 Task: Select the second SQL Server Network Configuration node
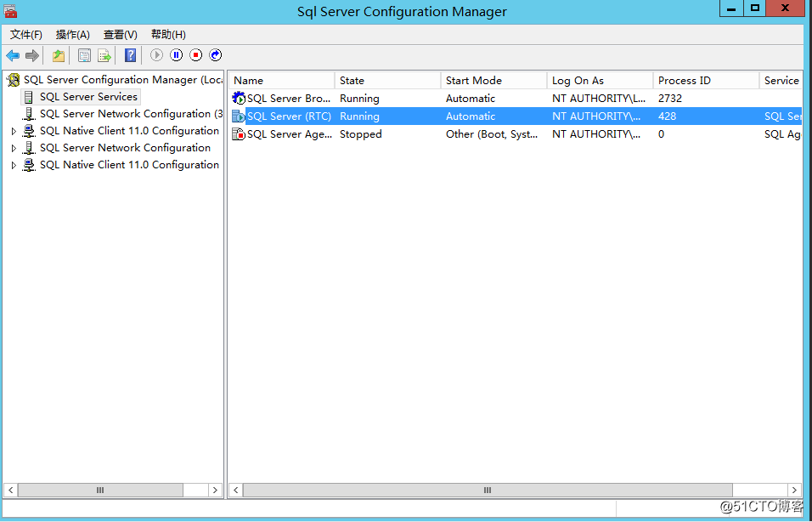pyautogui.click(x=126, y=148)
